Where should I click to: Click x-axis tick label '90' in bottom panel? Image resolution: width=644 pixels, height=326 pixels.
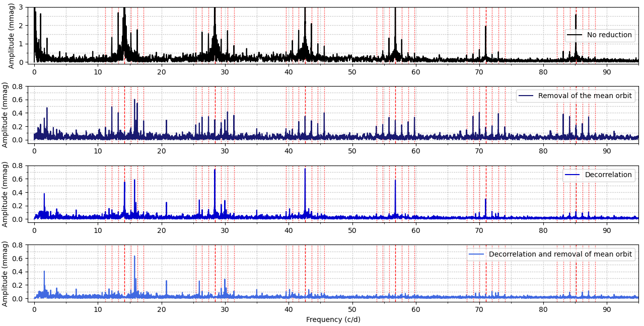click(607, 309)
